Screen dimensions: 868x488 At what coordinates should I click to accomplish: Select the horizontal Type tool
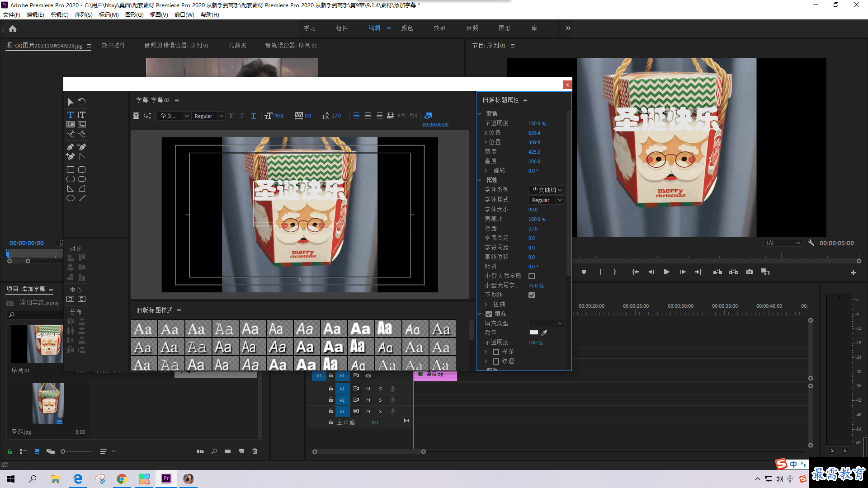point(71,115)
